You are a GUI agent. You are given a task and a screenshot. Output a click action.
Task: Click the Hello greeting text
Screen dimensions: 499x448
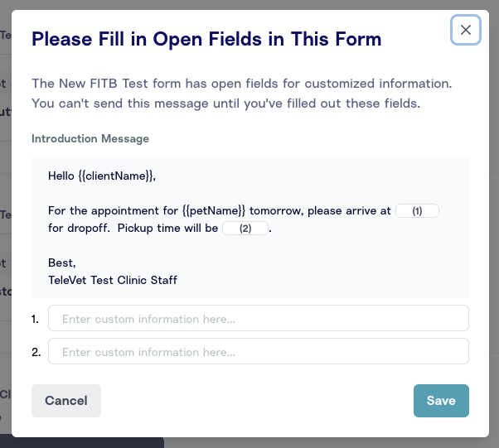(x=61, y=176)
